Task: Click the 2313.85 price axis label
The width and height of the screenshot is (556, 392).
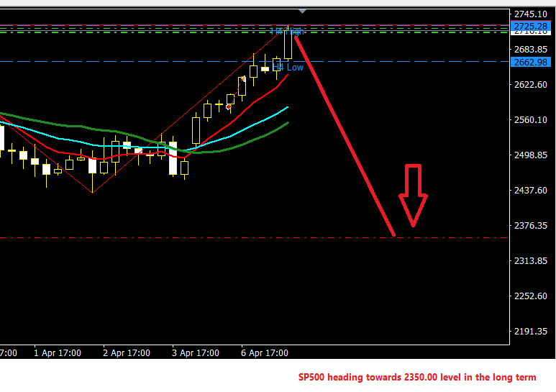Action: coord(531,261)
